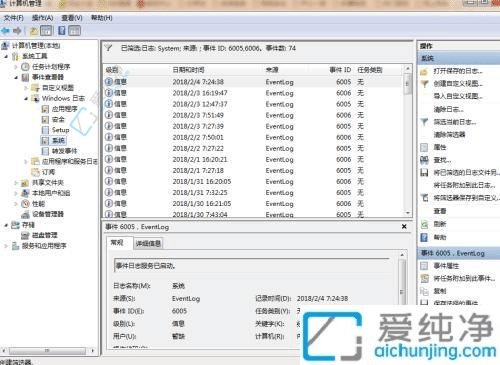The height and width of the screenshot is (365, 500).
Task: Sort by the 日期和时间 column header
Action: point(188,70)
